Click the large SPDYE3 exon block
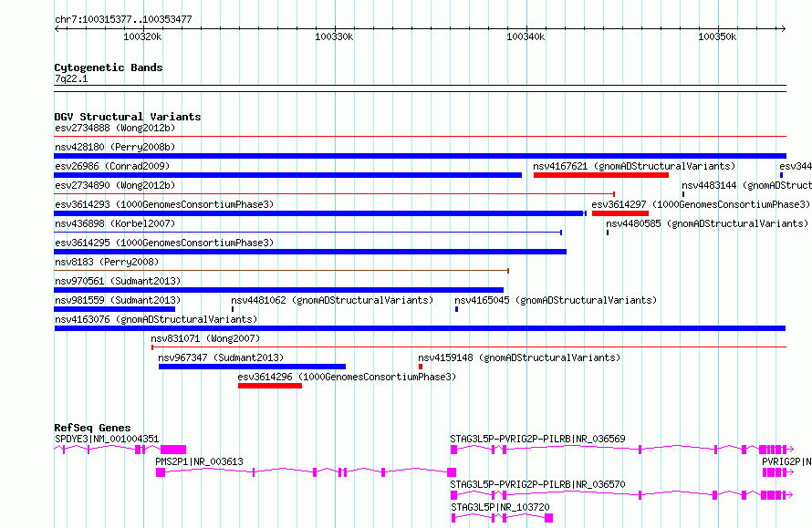Viewport: 812px width, 528px height. coord(173,450)
